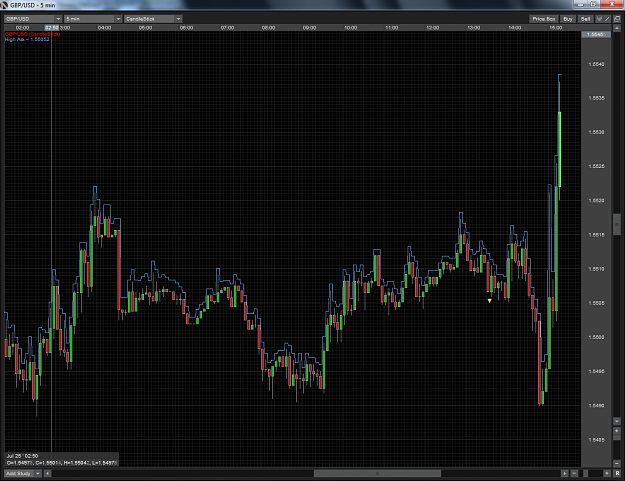This screenshot has height=481, width=625.
Task: Open Add Study dropdown arrow
Action: click(38, 473)
